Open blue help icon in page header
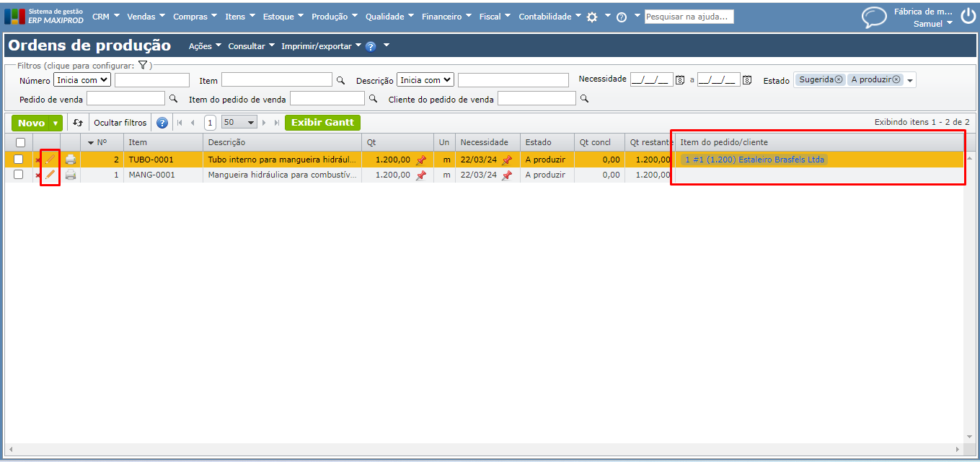The height and width of the screenshot is (462, 980). click(x=371, y=46)
